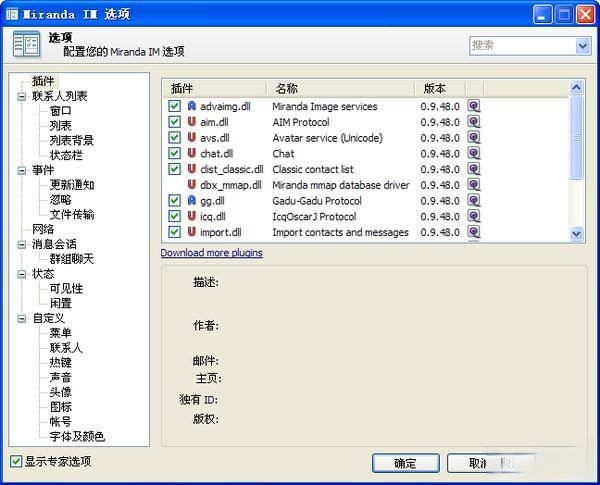Click the import.dll Unicode icon
Viewport: 600px width, 485px height.
pos(192,232)
